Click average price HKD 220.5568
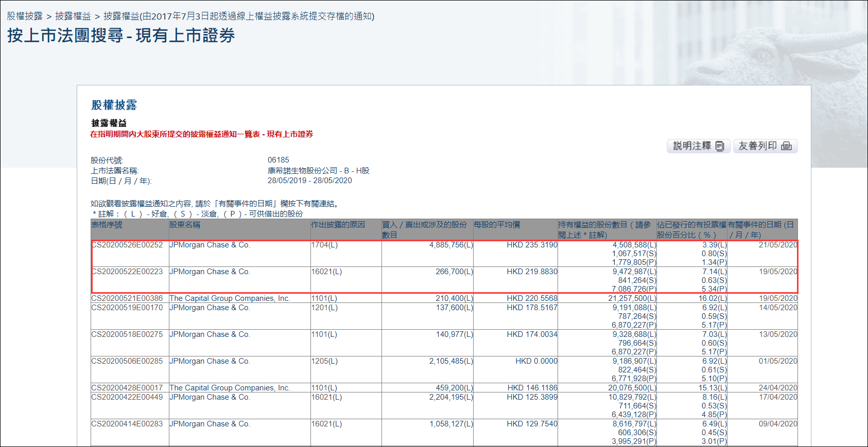Image resolution: width=868 pixels, height=447 pixels. (532, 298)
